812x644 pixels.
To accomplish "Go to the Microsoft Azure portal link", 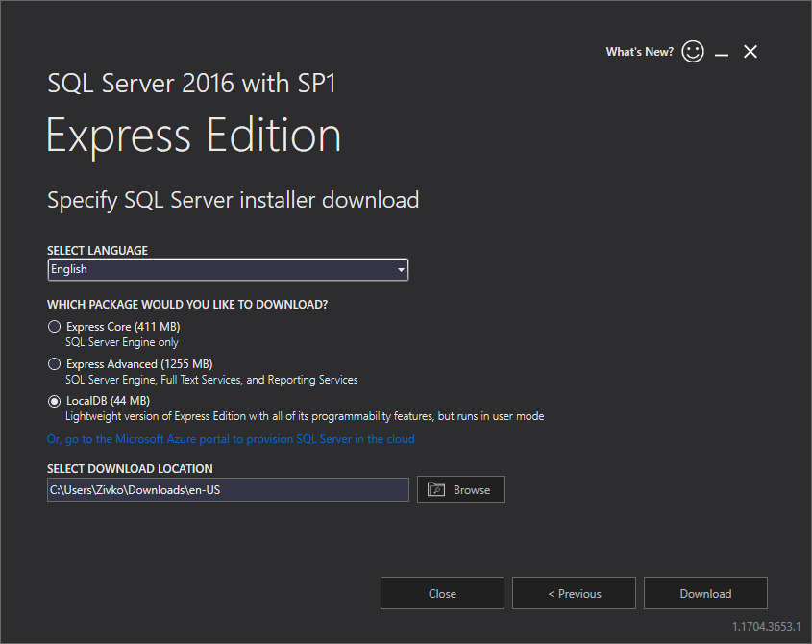I will 231,439.
